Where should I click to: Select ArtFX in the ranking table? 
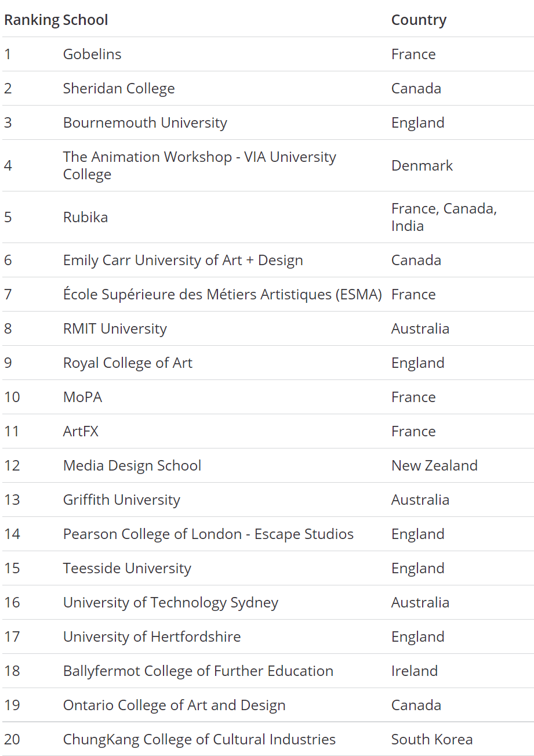pyautogui.click(x=81, y=431)
